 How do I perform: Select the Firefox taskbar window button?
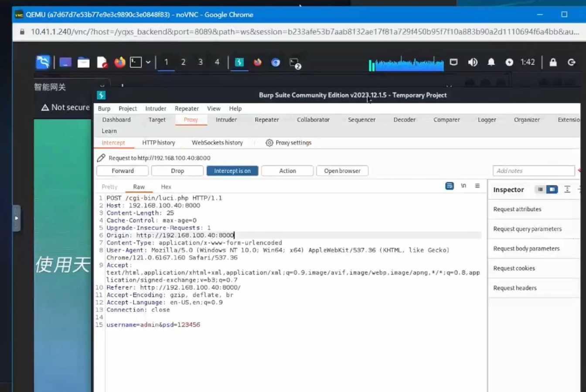click(258, 62)
